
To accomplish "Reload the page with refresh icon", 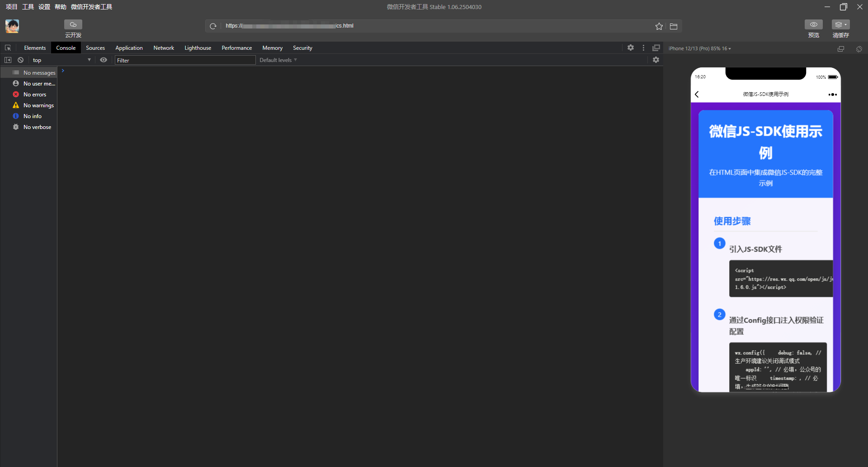I will (213, 26).
